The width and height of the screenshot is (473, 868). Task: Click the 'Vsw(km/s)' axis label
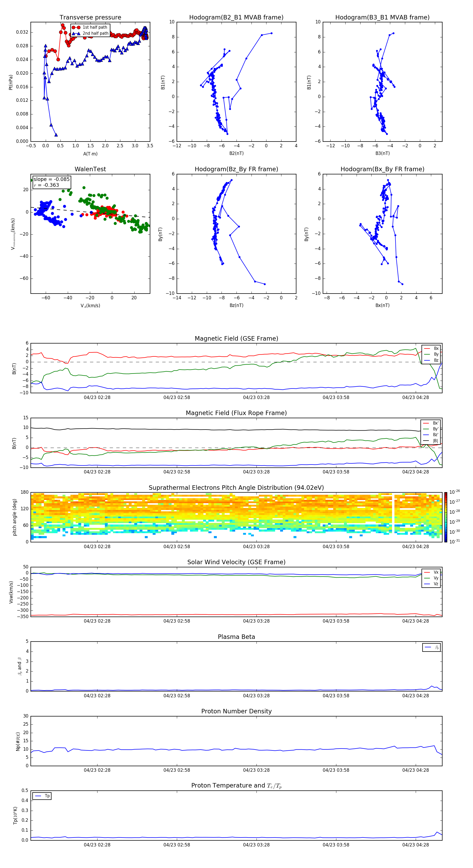[11, 592]
